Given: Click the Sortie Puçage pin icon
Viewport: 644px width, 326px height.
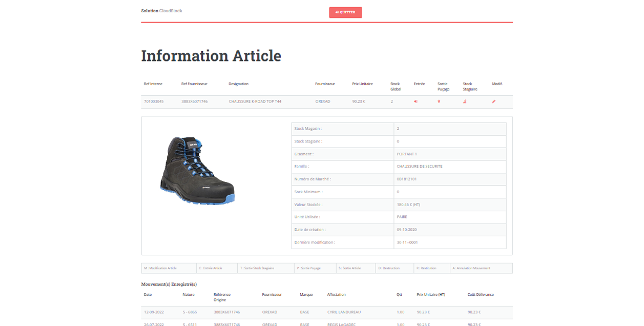Looking at the screenshot, I should tap(439, 101).
